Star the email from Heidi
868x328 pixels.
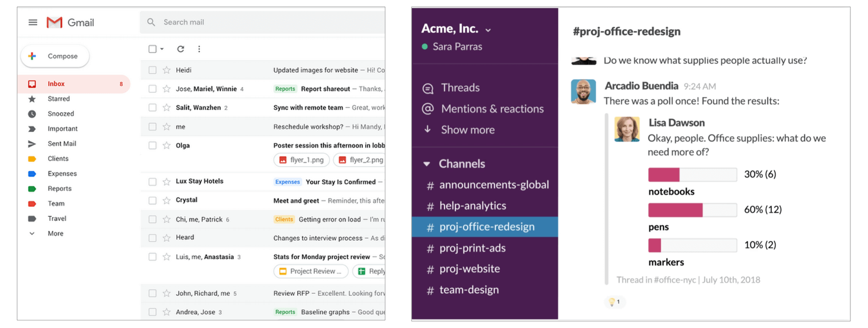pos(167,70)
